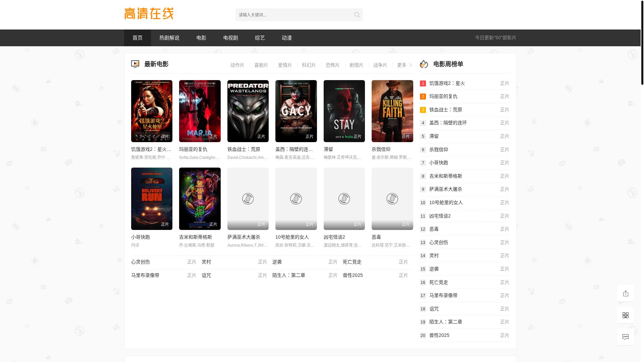
Task: Click play placeholder for 萨满巫术大屠杀
Action: point(248,199)
